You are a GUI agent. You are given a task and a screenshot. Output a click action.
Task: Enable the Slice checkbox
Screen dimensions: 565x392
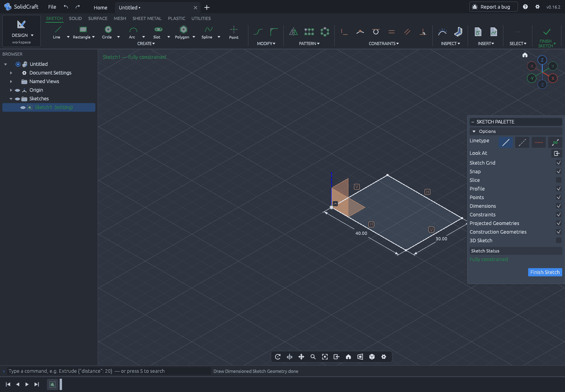(x=559, y=180)
